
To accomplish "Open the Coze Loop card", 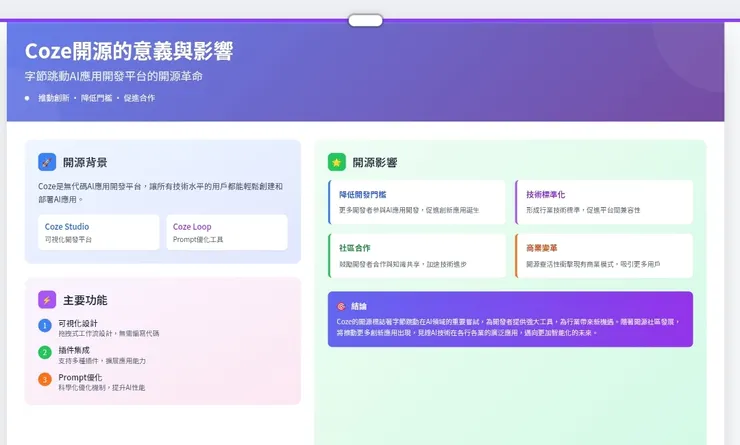I will pos(227,232).
